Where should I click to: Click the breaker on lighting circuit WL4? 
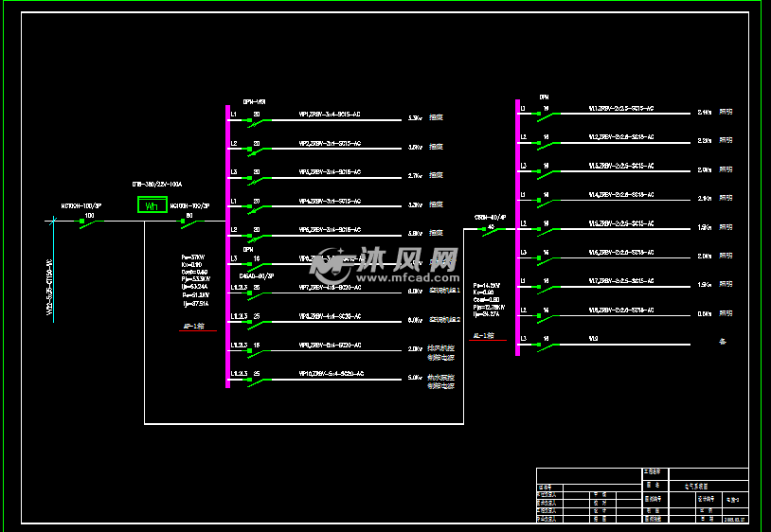(x=548, y=203)
